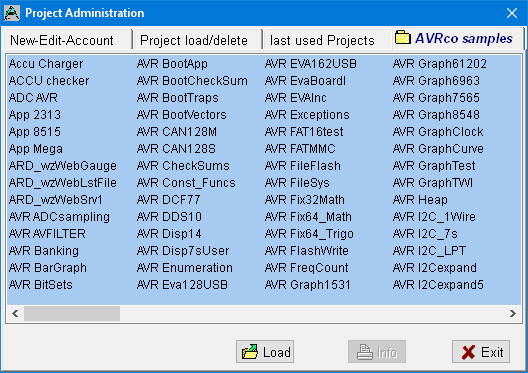Viewport: 528px width, 373px height.
Task: Select AVR BootCheckSum sample
Action: [x=192, y=81]
